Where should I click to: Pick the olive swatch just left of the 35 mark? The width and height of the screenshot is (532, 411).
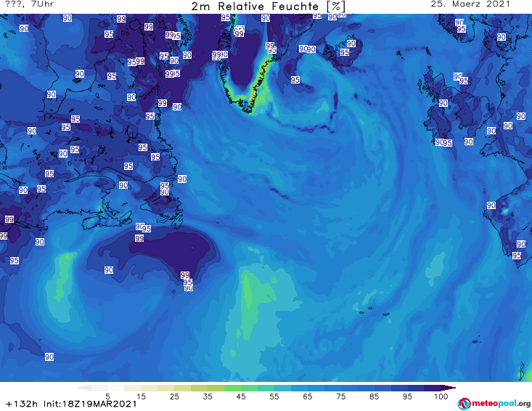199,388
